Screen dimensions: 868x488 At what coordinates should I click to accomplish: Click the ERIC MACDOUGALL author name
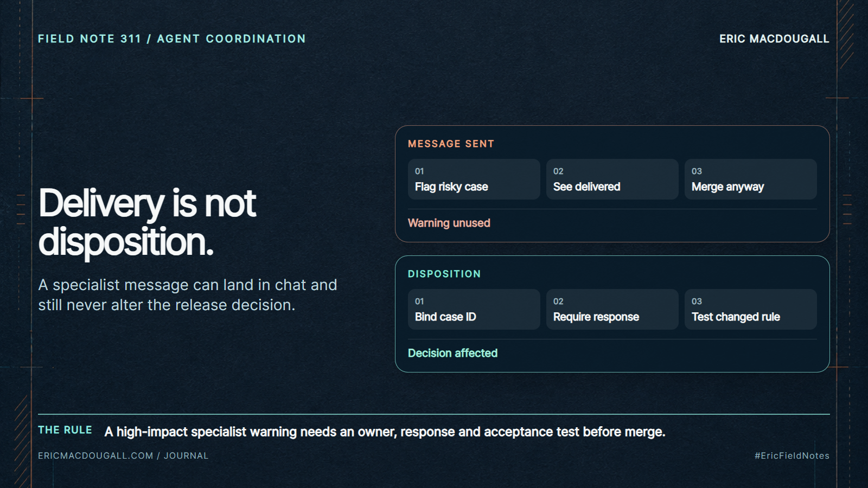pyautogui.click(x=774, y=38)
